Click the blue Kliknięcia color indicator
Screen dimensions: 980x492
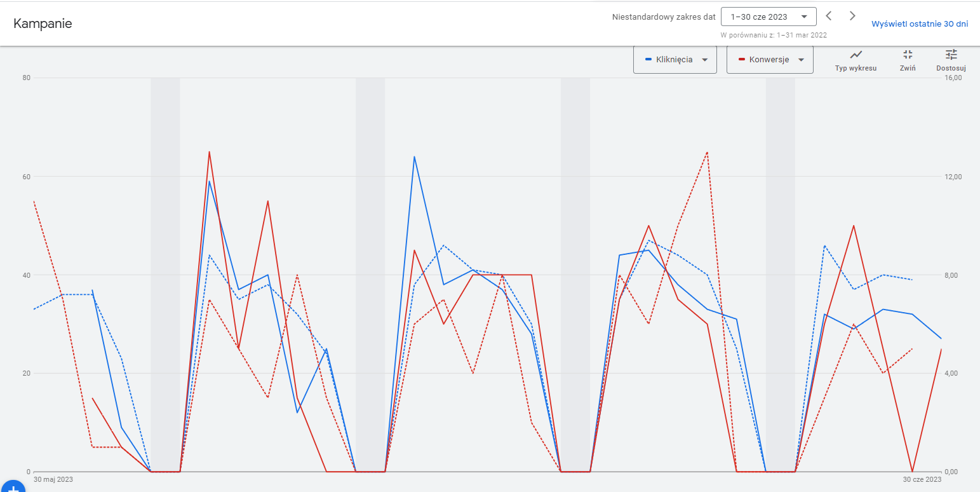click(x=648, y=60)
